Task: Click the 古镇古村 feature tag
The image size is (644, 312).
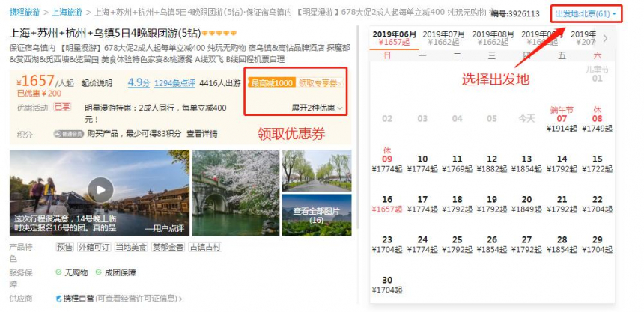Action: pyautogui.click(x=205, y=247)
